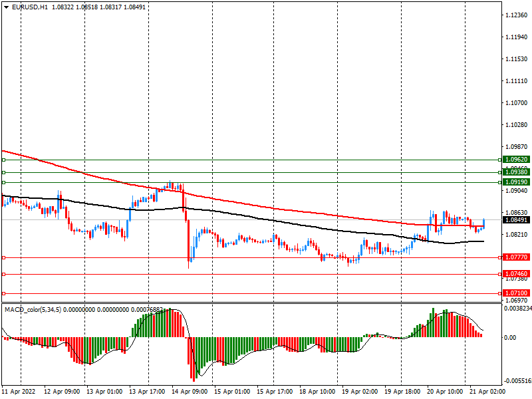Click the triangle arrow beside EURUSD,H1
The width and height of the screenshot is (532, 399).
pos(6,7)
